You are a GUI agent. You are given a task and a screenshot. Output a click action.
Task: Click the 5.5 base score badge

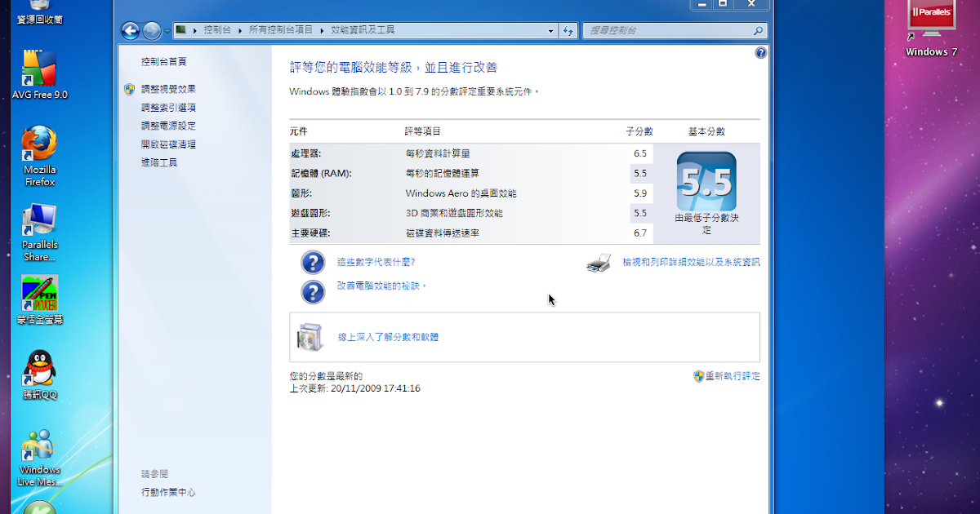(706, 181)
